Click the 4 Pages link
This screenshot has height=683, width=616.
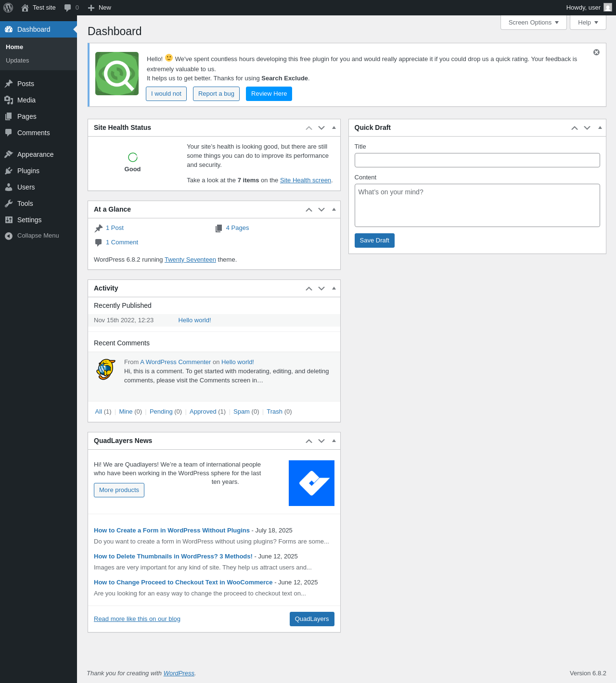tap(237, 228)
